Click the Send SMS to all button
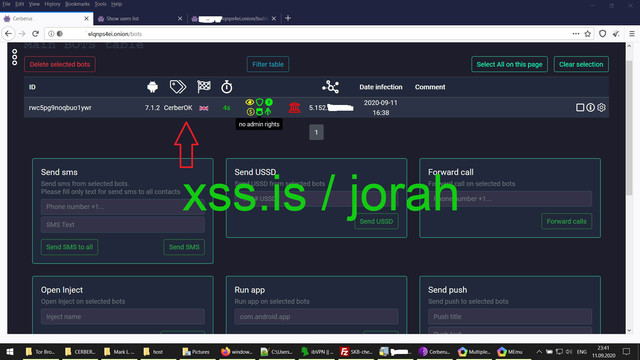This screenshot has height=360, width=640. (x=69, y=247)
